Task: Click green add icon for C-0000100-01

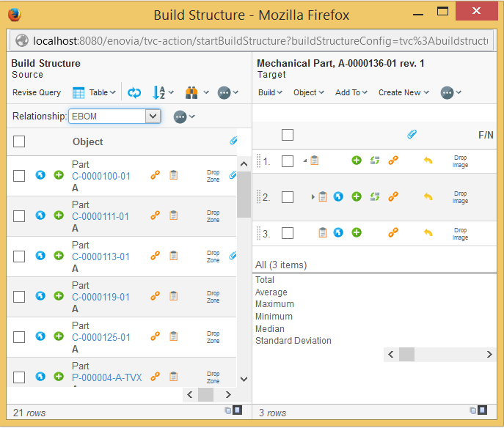Action: tap(59, 176)
